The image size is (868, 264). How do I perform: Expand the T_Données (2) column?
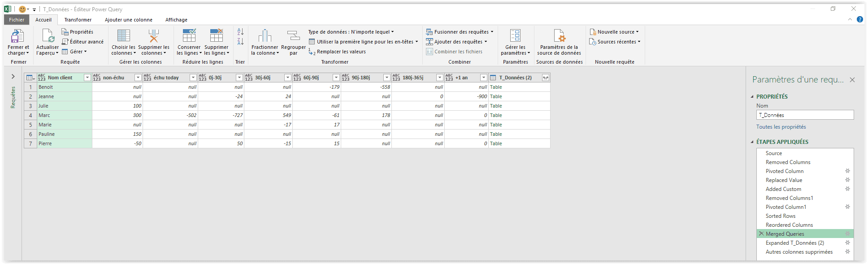(x=545, y=78)
